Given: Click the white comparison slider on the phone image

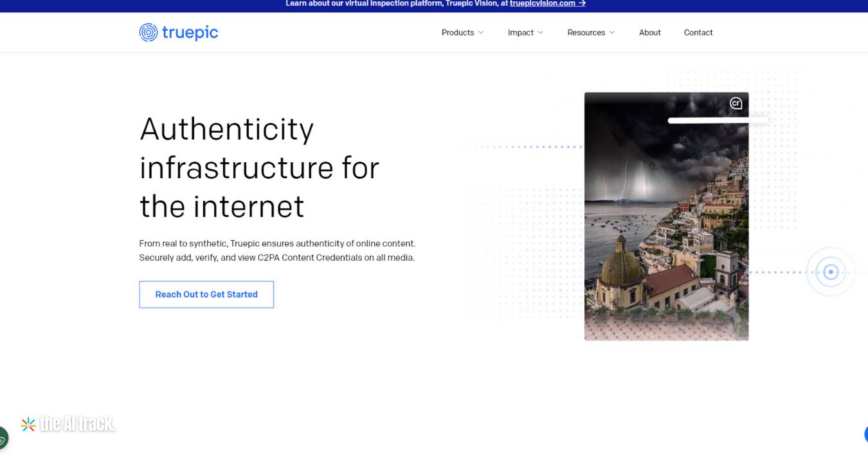Looking at the screenshot, I should (x=718, y=120).
